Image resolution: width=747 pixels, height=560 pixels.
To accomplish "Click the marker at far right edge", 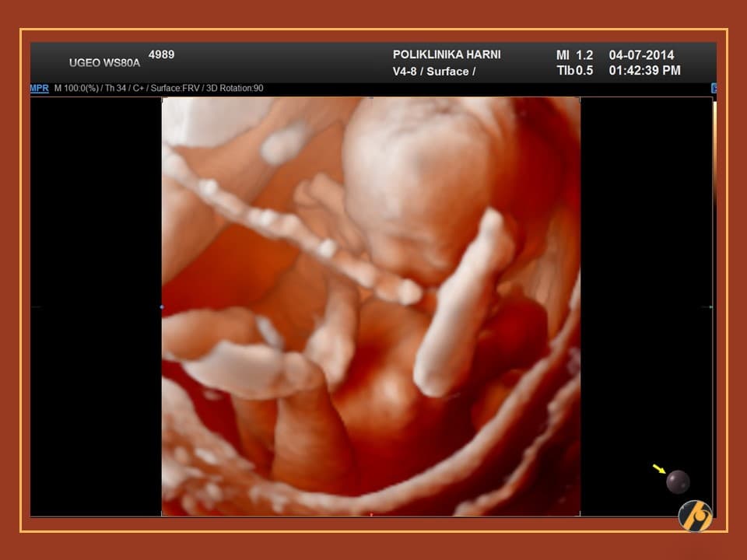I will coord(711,307).
